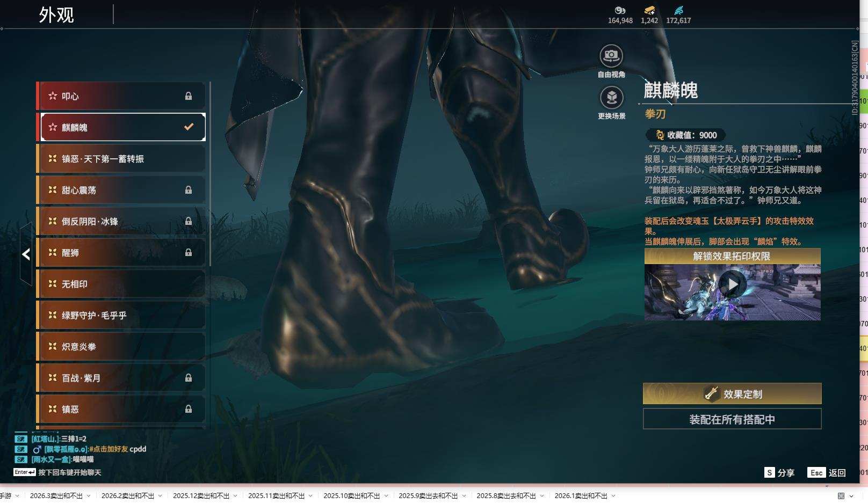Click the change scene icon
The image size is (868, 504).
(611, 98)
